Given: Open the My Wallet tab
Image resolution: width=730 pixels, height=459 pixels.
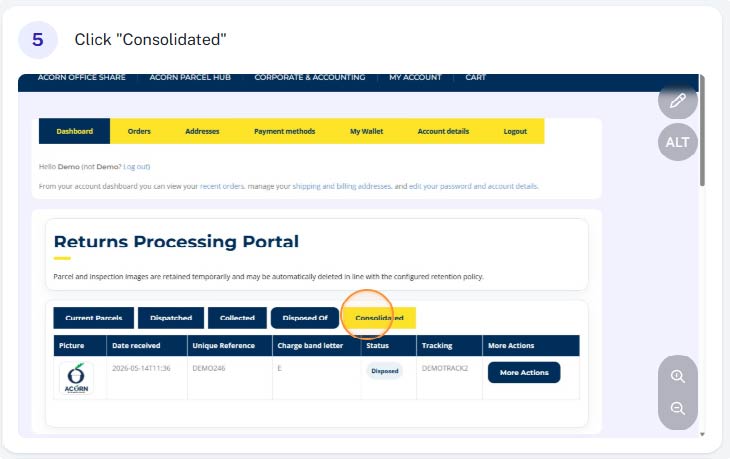Looking at the screenshot, I should 366,131.
